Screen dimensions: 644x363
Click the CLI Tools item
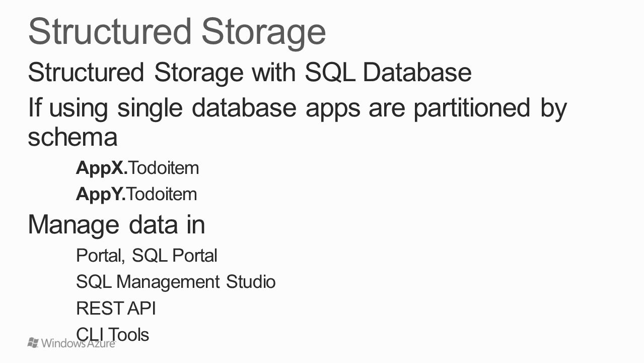112,334
